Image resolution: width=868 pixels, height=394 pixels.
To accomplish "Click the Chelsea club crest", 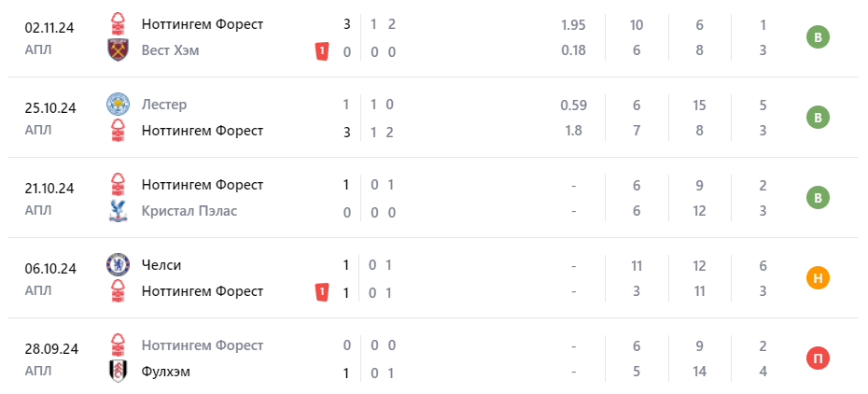I will click(117, 265).
